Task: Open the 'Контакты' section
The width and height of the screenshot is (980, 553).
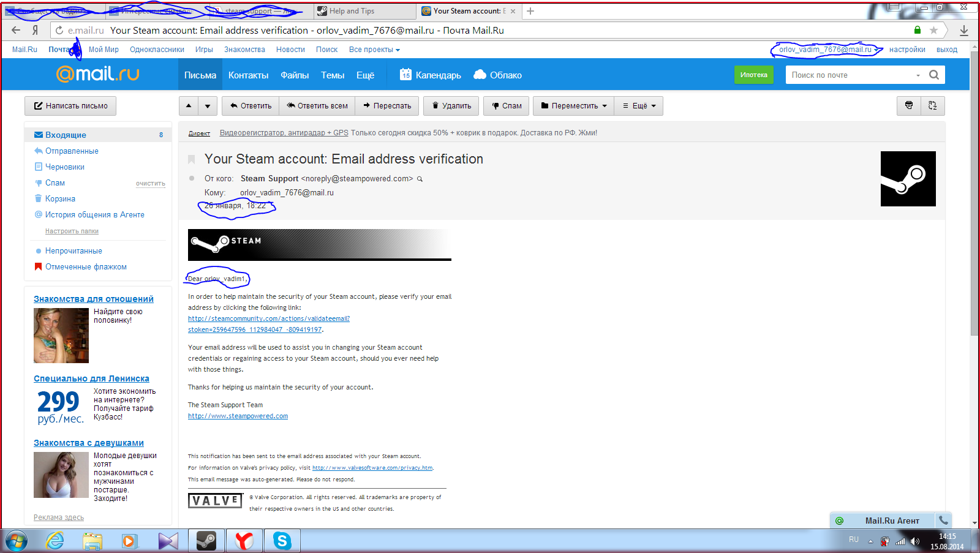Action: [248, 75]
